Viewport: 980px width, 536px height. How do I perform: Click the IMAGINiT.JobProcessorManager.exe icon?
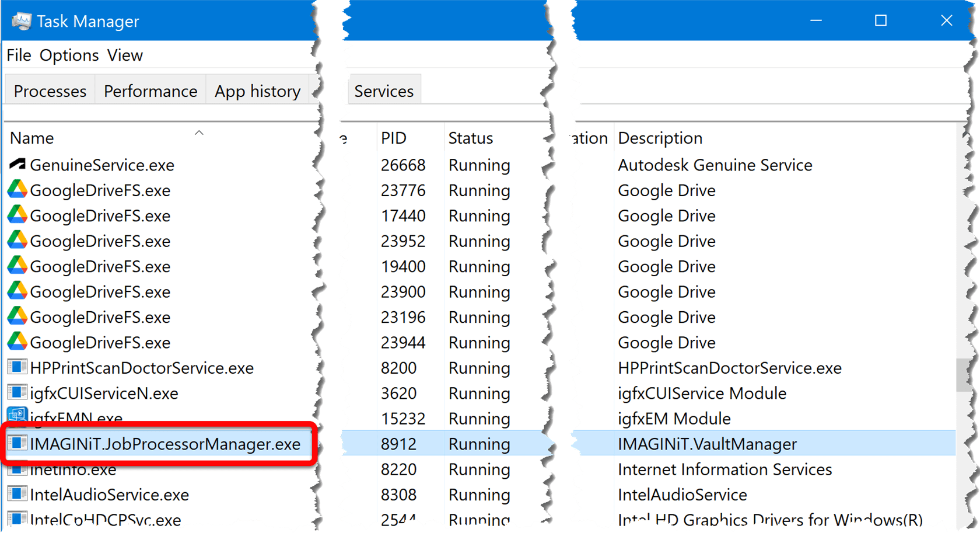point(17,443)
